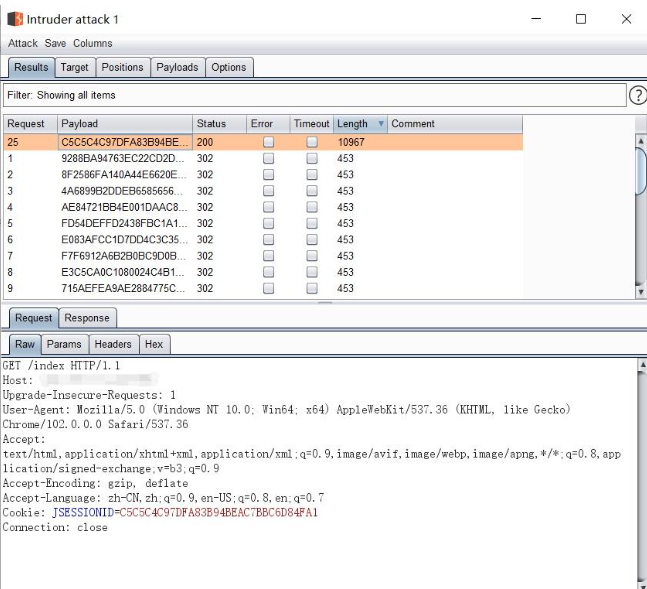This screenshot has width=647, height=589.
Task: Click the request editor scrollbar up arrow
Action: click(642, 365)
